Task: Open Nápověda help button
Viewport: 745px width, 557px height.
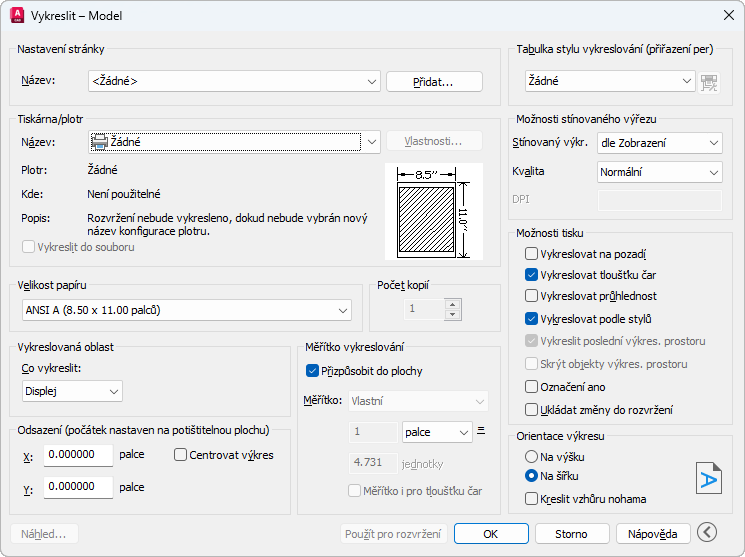Action: 653,534
